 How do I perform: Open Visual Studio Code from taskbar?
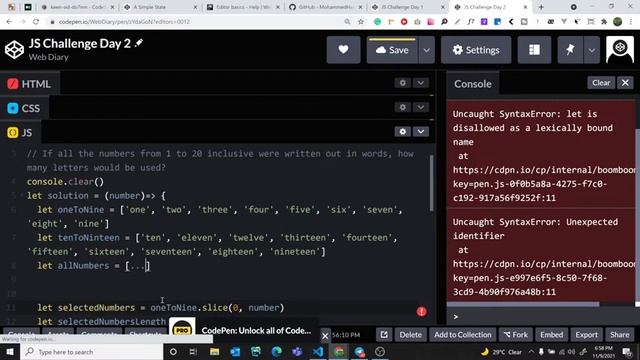(x=318, y=351)
